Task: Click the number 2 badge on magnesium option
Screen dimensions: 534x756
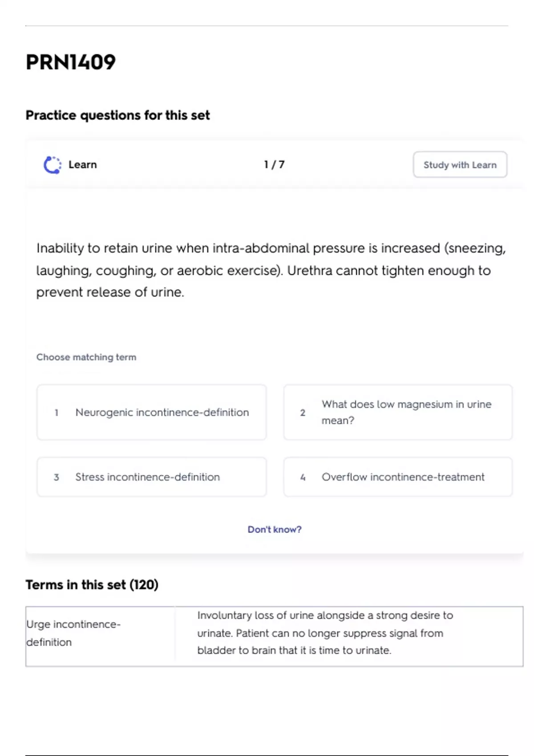Action: pos(303,413)
